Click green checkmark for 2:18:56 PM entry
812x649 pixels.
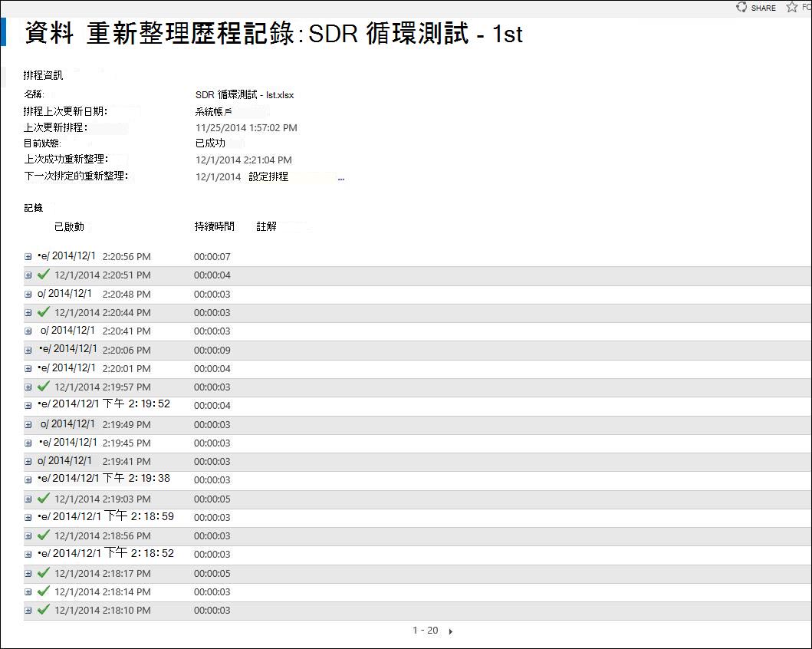44,535
